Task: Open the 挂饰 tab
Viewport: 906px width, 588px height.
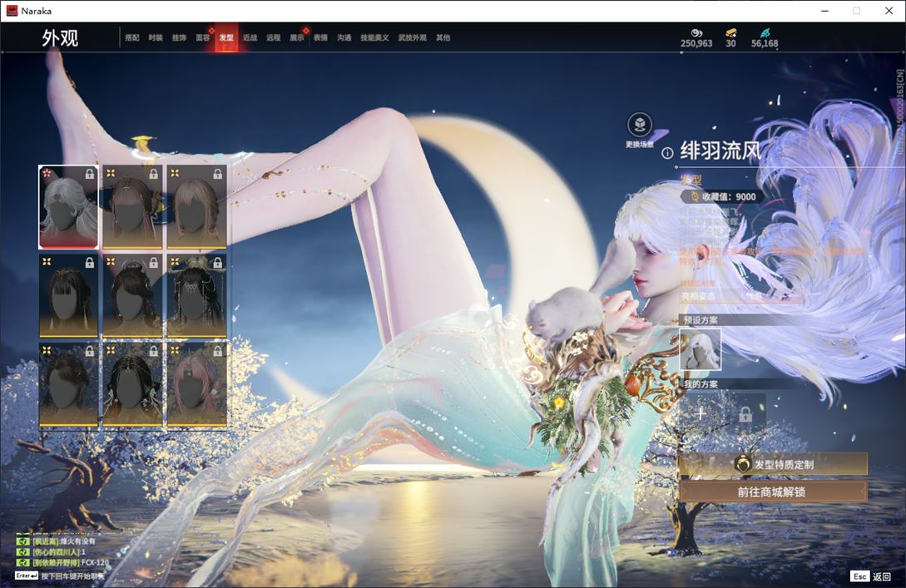Action: [x=179, y=37]
